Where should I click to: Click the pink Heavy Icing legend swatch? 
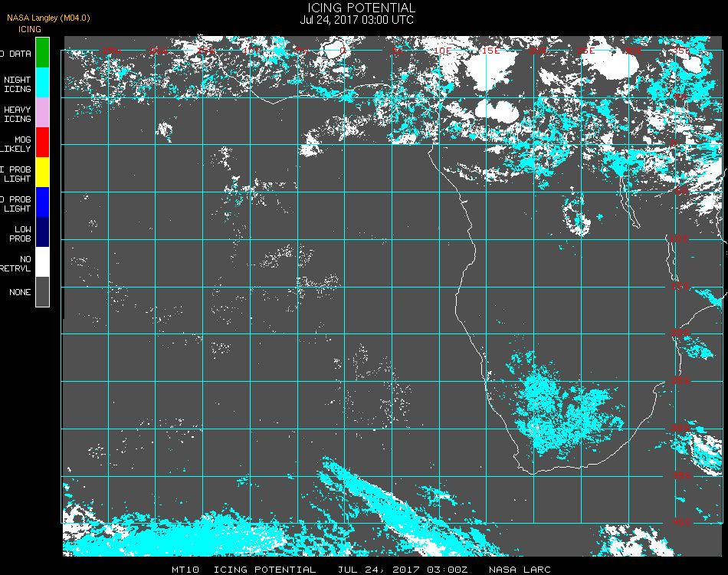[42, 113]
